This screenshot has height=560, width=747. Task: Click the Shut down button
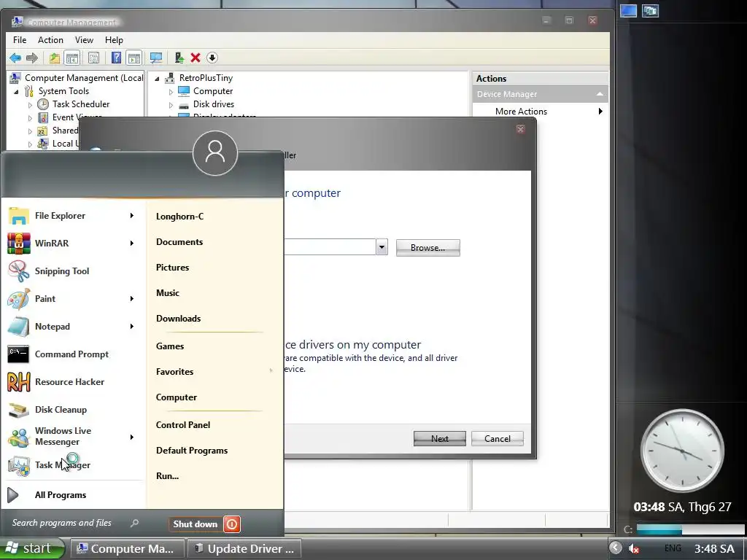pyautogui.click(x=195, y=524)
